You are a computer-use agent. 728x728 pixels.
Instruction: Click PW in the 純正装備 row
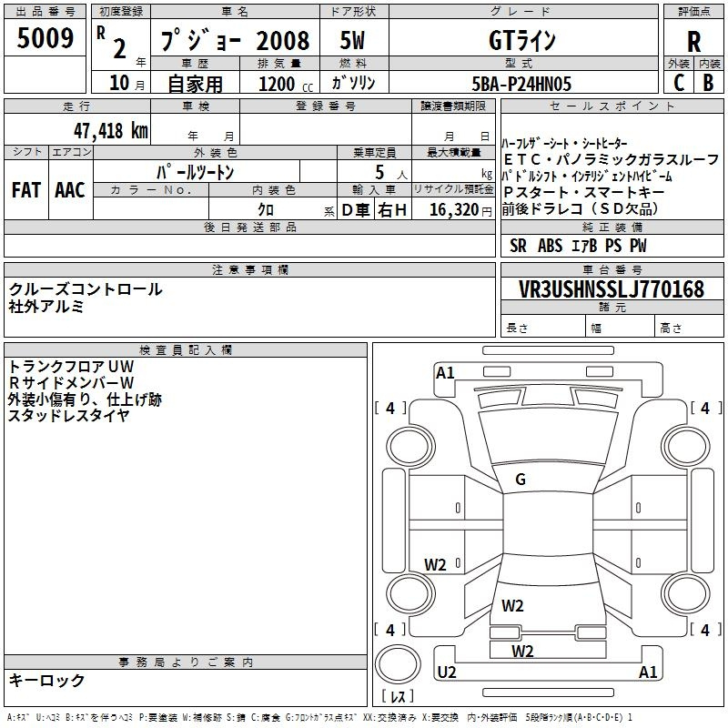(x=638, y=246)
